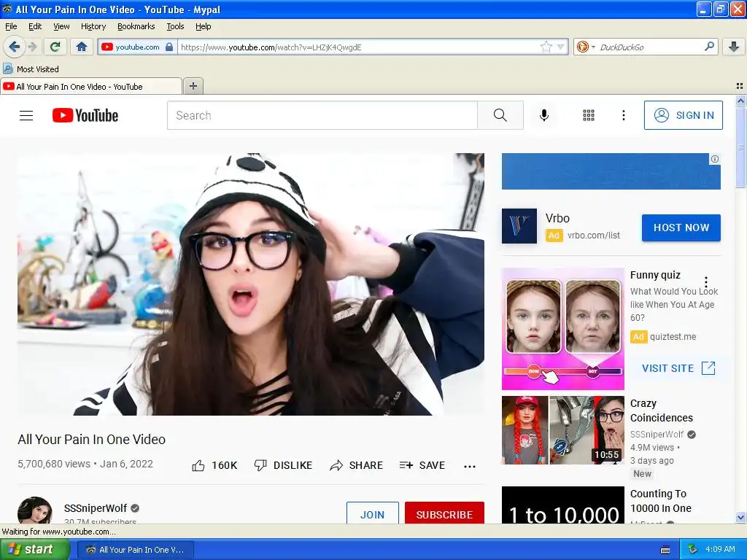Select the Mypal taskbar button
The height and width of the screenshot is (560, 747).
pos(135,550)
